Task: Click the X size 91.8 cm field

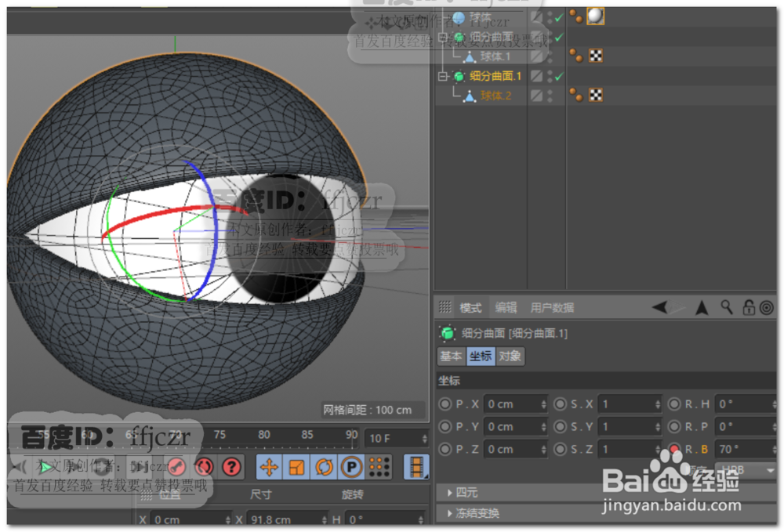Action: (x=288, y=520)
